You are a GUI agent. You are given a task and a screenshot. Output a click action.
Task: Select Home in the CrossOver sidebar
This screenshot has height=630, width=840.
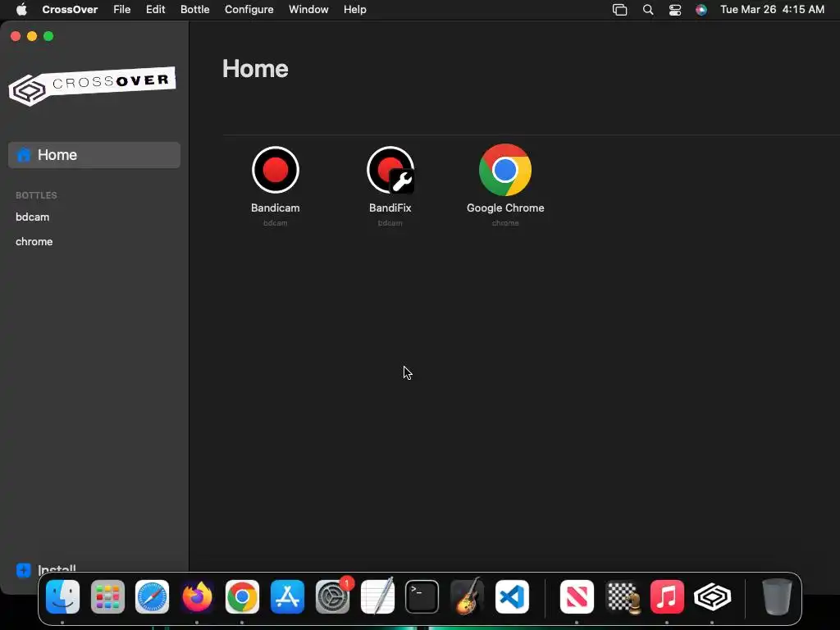(x=94, y=155)
